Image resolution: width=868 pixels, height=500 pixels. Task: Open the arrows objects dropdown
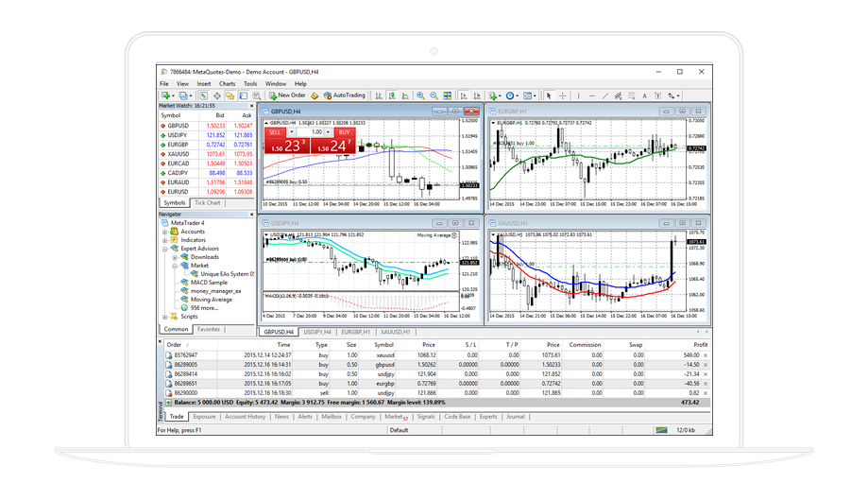click(x=673, y=95)
